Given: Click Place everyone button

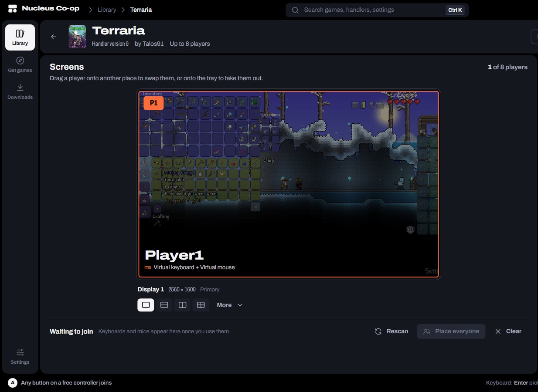Looking at the screenshot, I should [451, 331].
